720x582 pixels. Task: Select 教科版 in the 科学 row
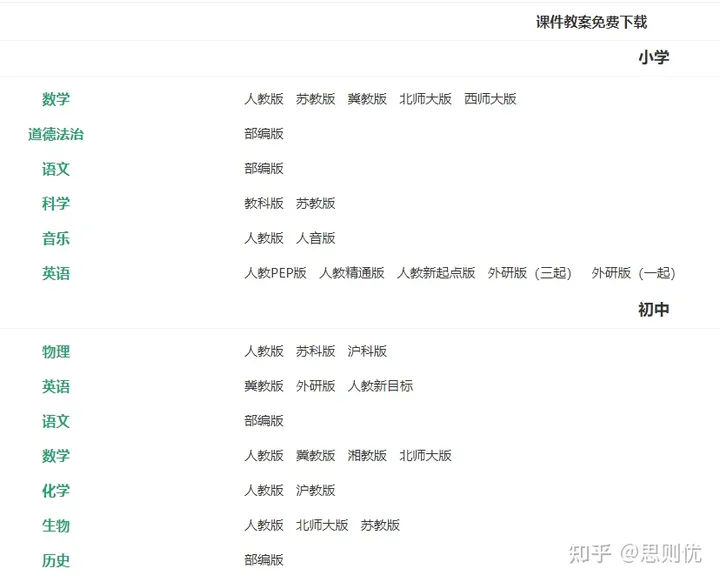pyautogui.click(x=264, y=203)
